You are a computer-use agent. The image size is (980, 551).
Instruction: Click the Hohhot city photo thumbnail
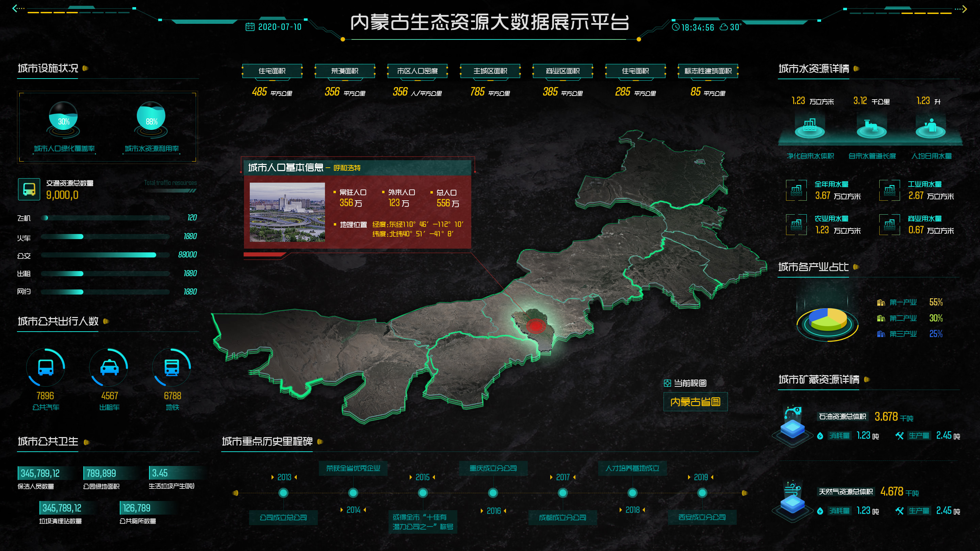(x=287, y=212)
